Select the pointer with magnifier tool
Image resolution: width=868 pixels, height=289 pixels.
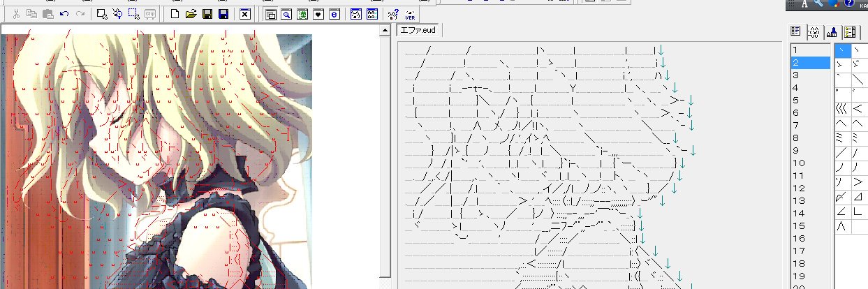[118, 14]
